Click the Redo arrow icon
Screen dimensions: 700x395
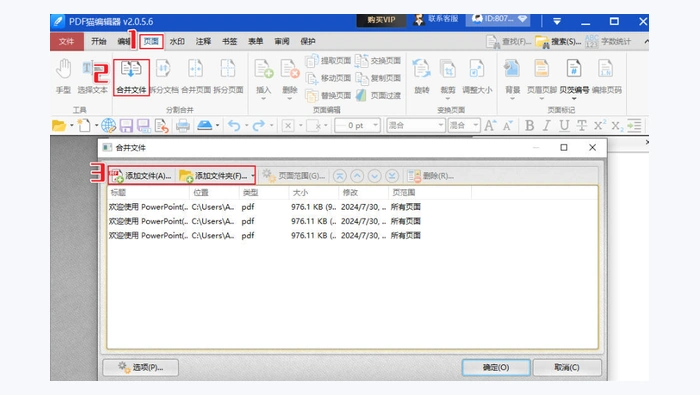coord(258,126)
